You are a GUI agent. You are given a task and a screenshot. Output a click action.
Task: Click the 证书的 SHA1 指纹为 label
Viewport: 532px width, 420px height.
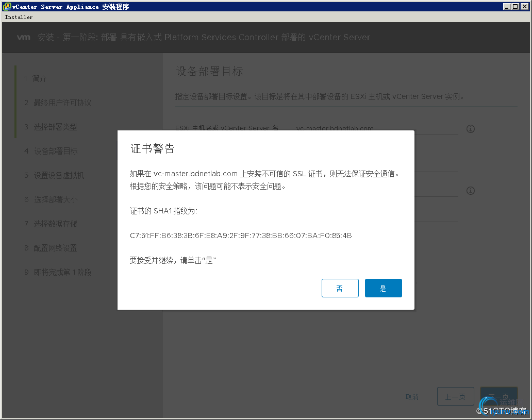point(163,211)
